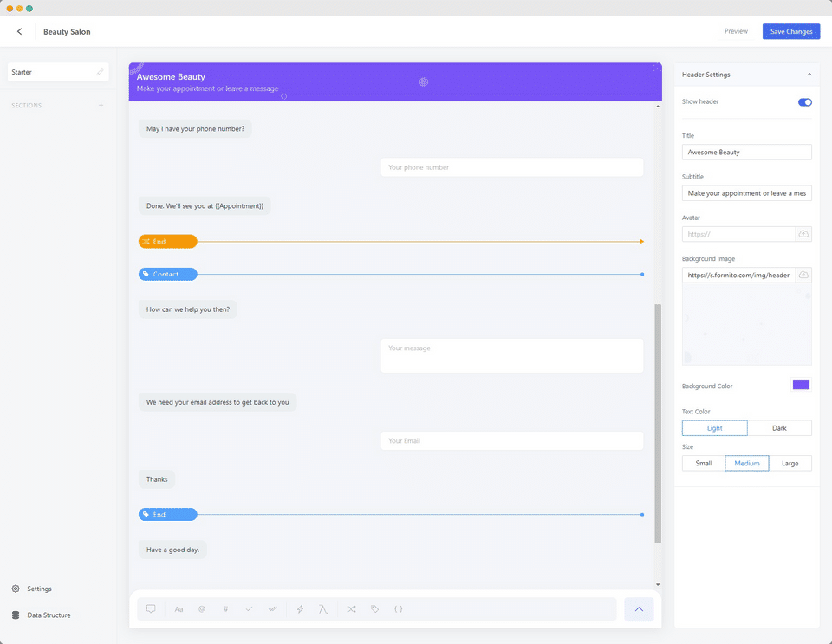The width and height of the screenshot is (832, 644).
Task: Select the Aa text input tool
Action: point(179,609)
